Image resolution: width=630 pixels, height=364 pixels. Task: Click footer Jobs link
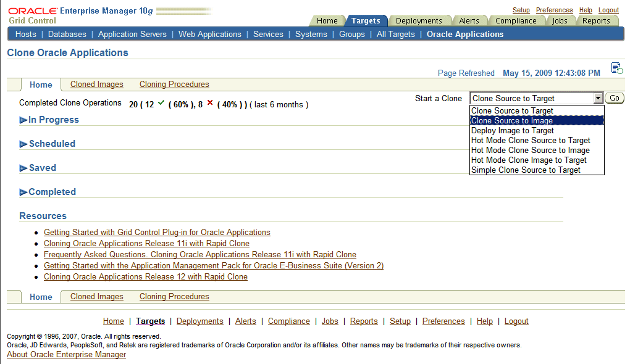click(330, 321)
